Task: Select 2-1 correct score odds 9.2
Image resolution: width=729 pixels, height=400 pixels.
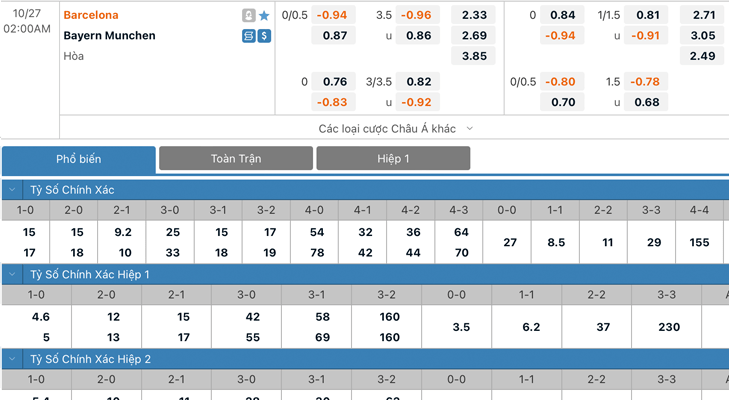Action: tap(123, 232)
